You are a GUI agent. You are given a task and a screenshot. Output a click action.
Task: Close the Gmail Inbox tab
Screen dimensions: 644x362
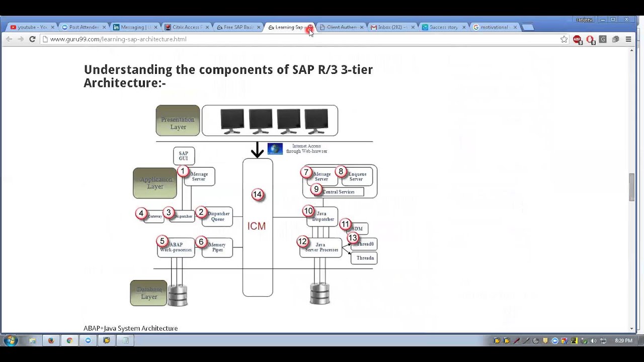pos(413,27)
